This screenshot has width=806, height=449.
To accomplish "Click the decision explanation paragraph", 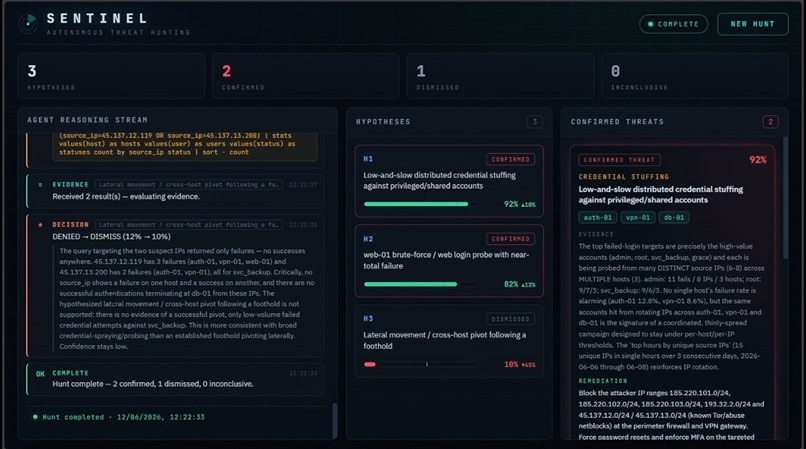I will coord(187,298).
